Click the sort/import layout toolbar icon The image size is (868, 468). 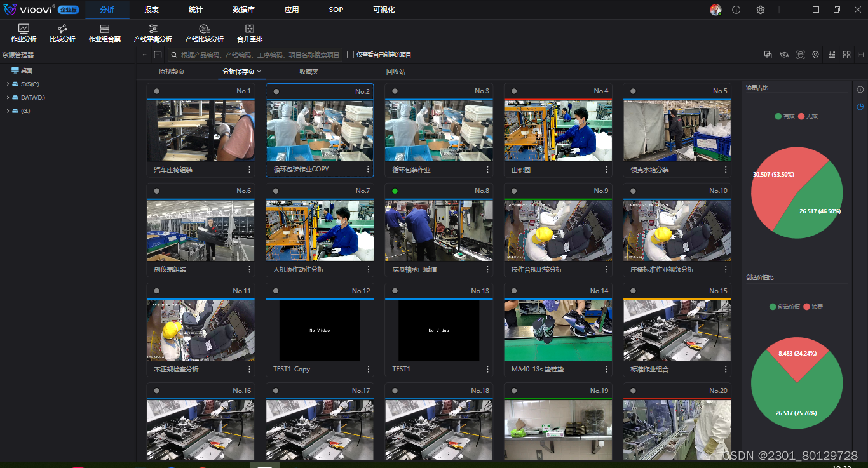click(x=831, y=55)
